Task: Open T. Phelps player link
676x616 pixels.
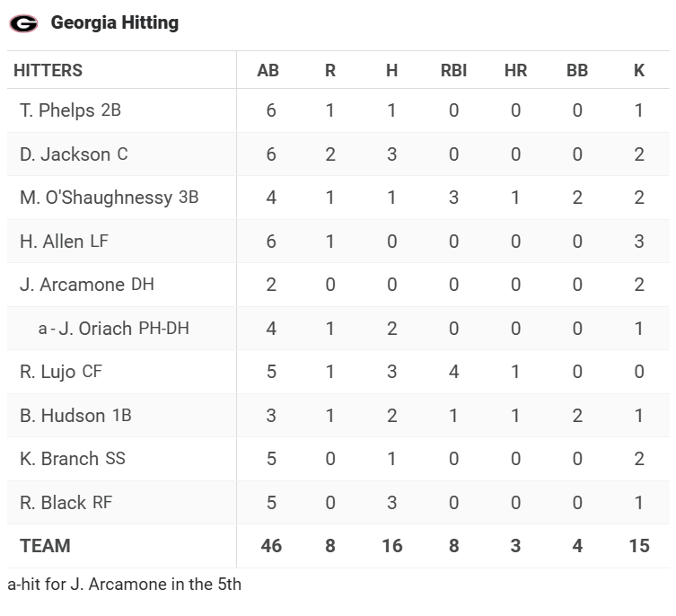Action: (x=57, y=110)
